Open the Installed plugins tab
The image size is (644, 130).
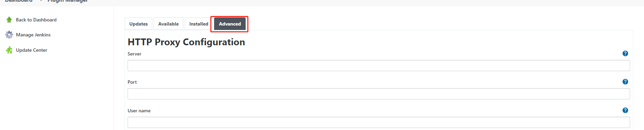(x=199, y=24)
